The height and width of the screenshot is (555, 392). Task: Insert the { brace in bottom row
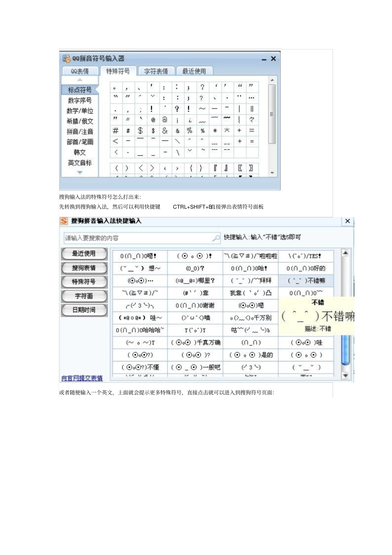[x=191, y=168]
